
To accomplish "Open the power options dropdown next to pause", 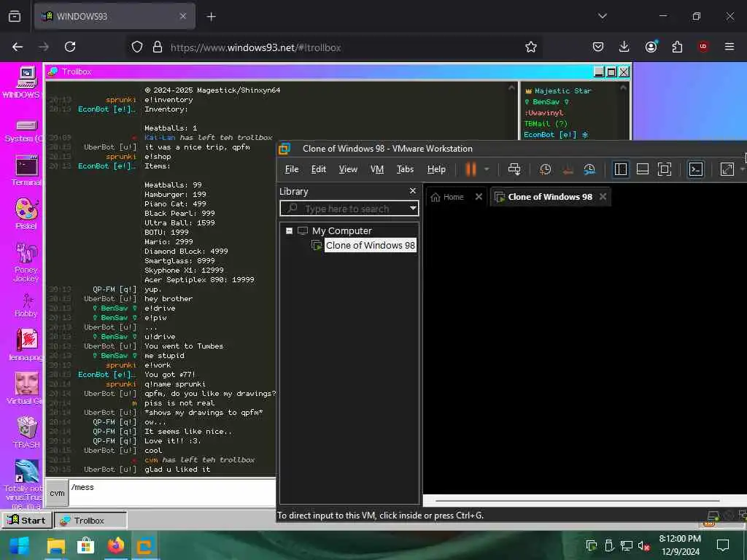I will [487, 169].
